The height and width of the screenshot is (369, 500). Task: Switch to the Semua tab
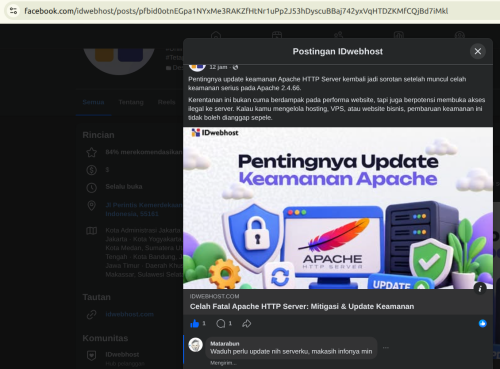(x=93, y=102)
